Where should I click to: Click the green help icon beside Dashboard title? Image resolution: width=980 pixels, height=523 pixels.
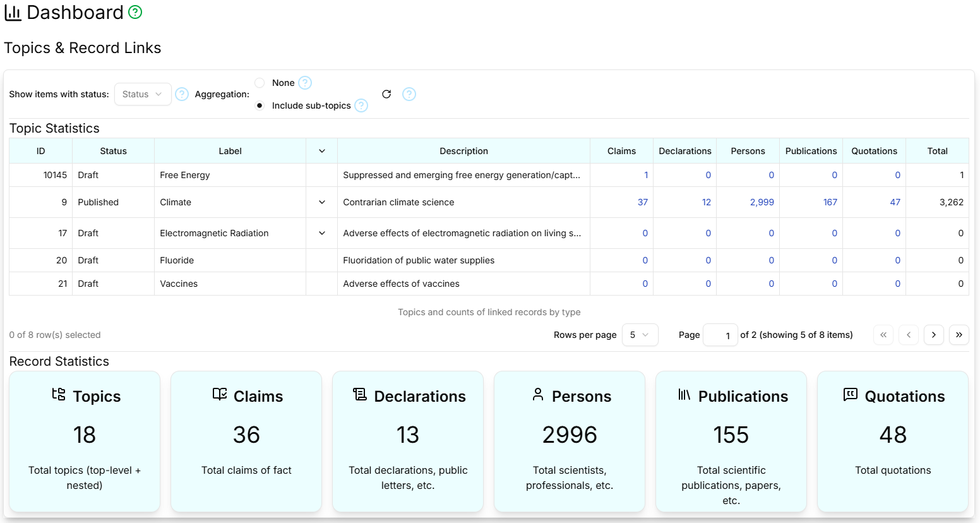[x=135, y=12]
